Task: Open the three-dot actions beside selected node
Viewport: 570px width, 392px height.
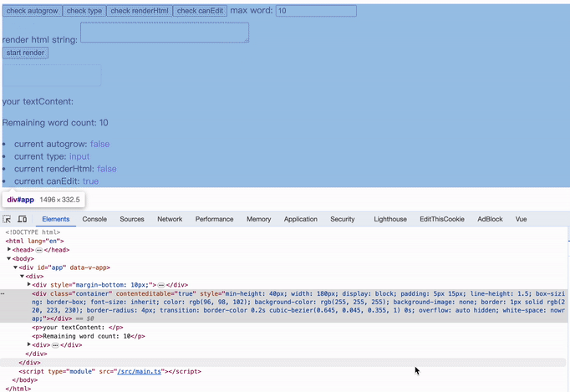Action: pyautogui.click(x=3, y=294)
